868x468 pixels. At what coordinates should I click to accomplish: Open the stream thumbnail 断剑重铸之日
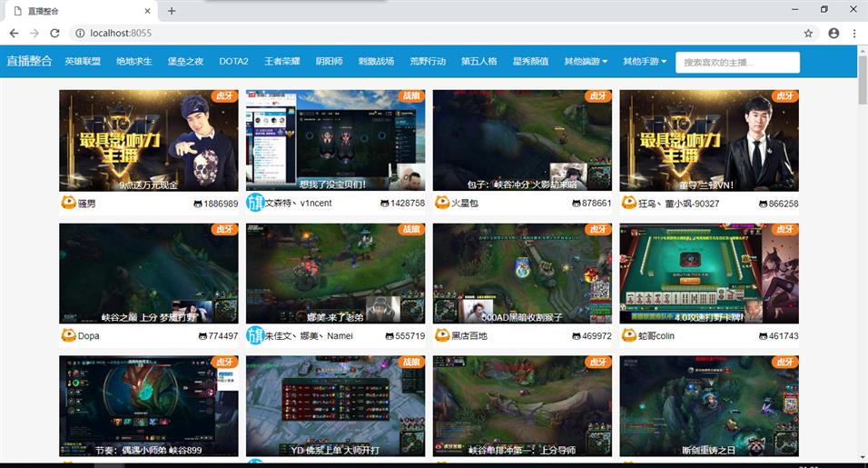(709, 406)
